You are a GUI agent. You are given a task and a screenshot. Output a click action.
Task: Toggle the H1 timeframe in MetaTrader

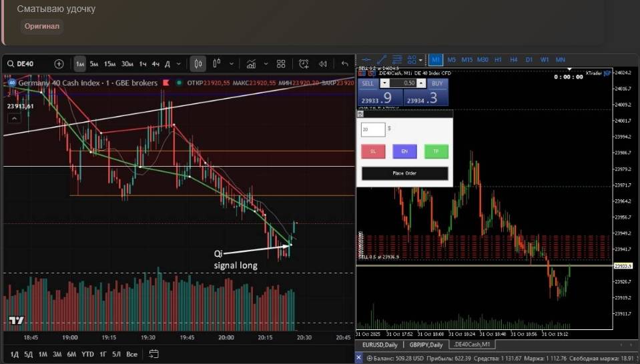[x=498, y=59]
